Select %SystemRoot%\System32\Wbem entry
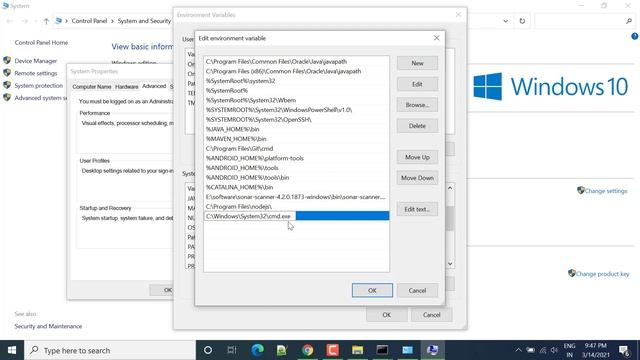Image resolution: width=640 pixels, height=360 pixels. pyautogui.click(x=296, y=100)
